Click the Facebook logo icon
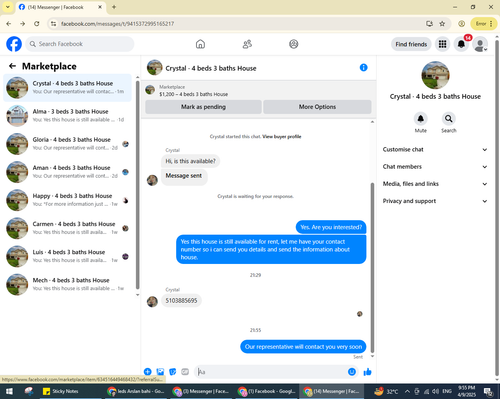This screenshot has width=500, height=399. 14,44
